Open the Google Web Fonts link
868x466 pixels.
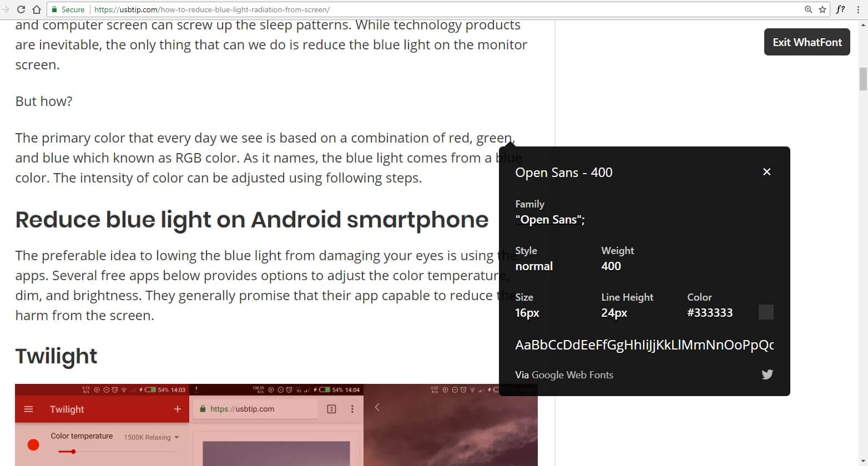point(572,375)
